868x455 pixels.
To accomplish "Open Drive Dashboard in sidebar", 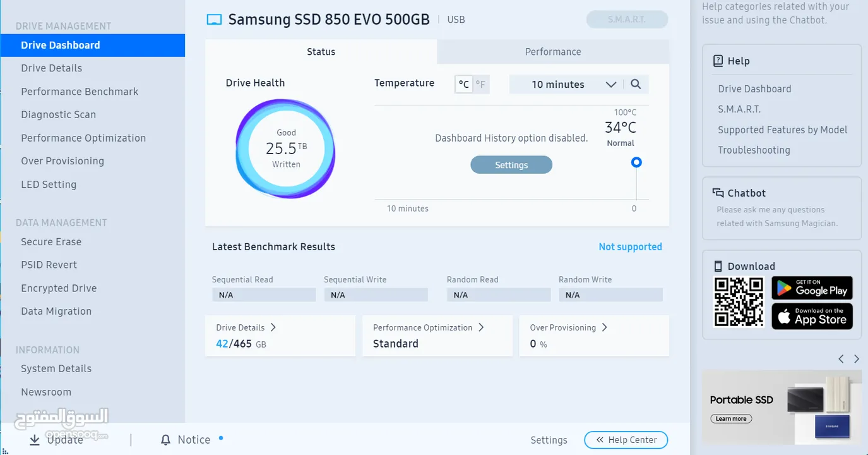I will [x=92, y=45].
